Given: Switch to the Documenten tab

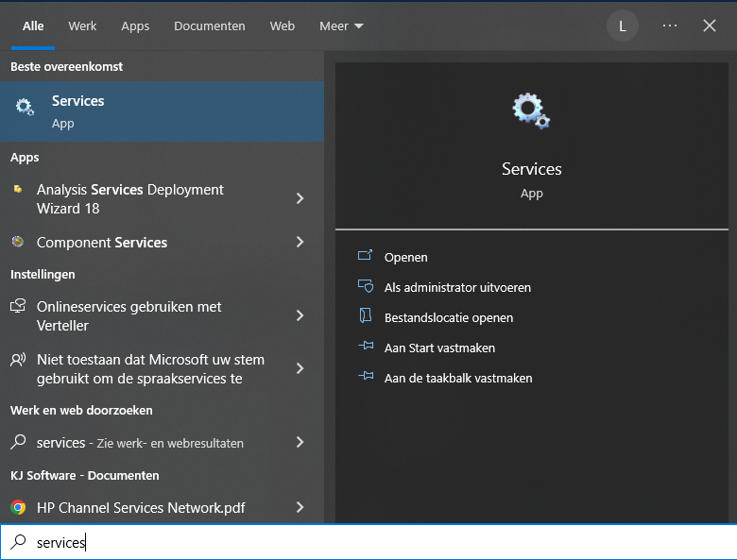Looking at the screenshot, I should 210,26.
